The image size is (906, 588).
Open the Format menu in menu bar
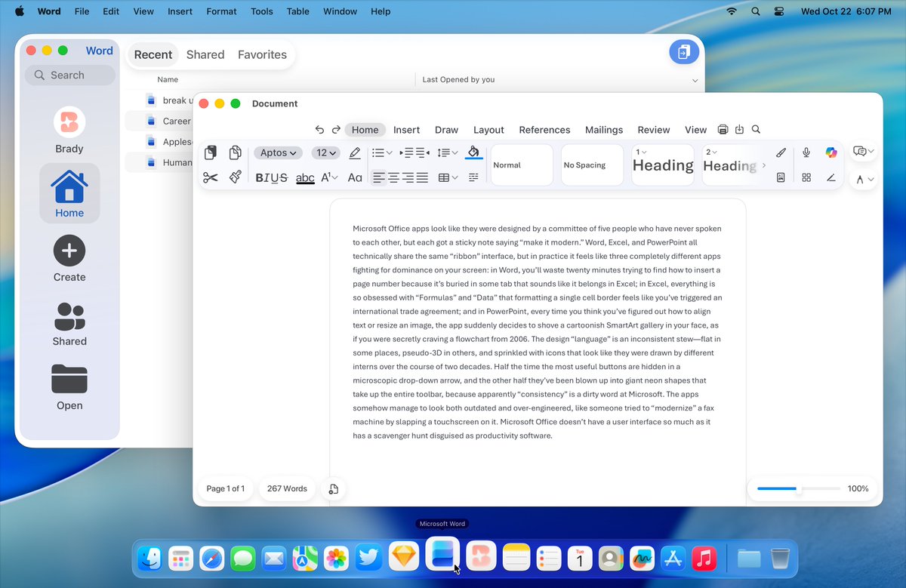[x=221, y=11]
